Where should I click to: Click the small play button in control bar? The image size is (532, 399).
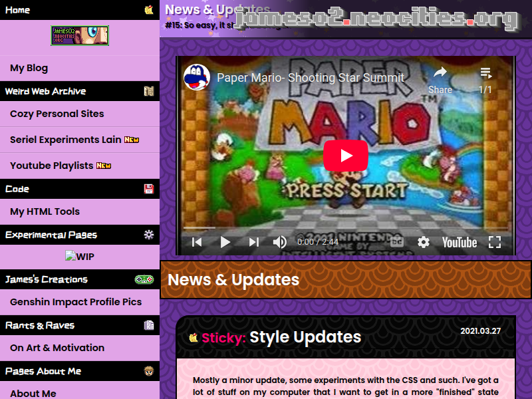(225, 242)
